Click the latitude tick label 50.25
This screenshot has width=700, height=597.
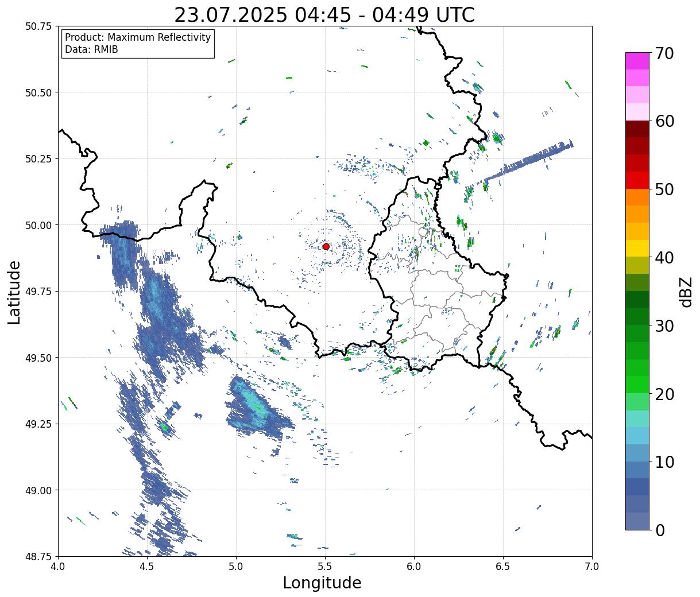coord(38,159)
